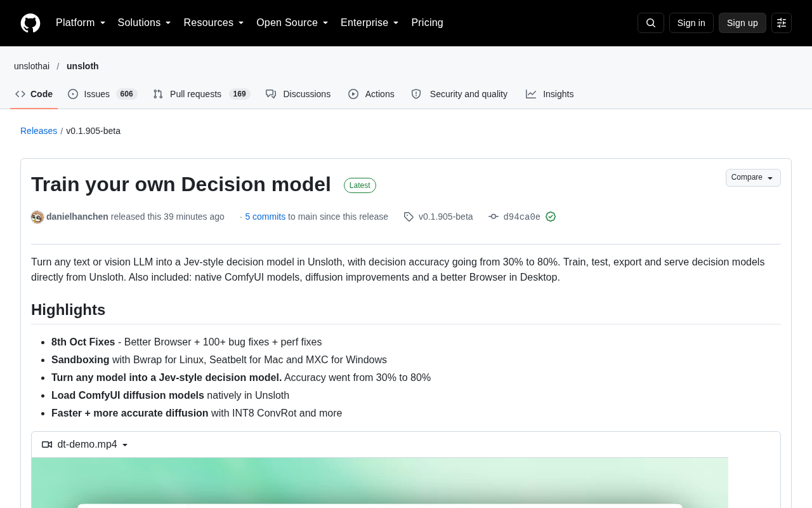Open the unslothai organization link
The image size is (812, 508).
point(32,66)
